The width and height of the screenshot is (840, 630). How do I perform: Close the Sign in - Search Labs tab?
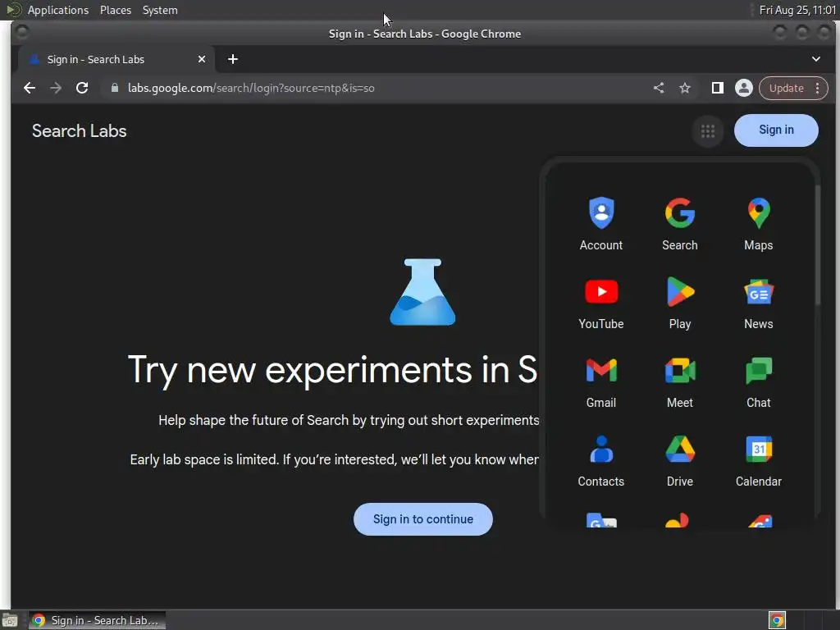point(202,59)
